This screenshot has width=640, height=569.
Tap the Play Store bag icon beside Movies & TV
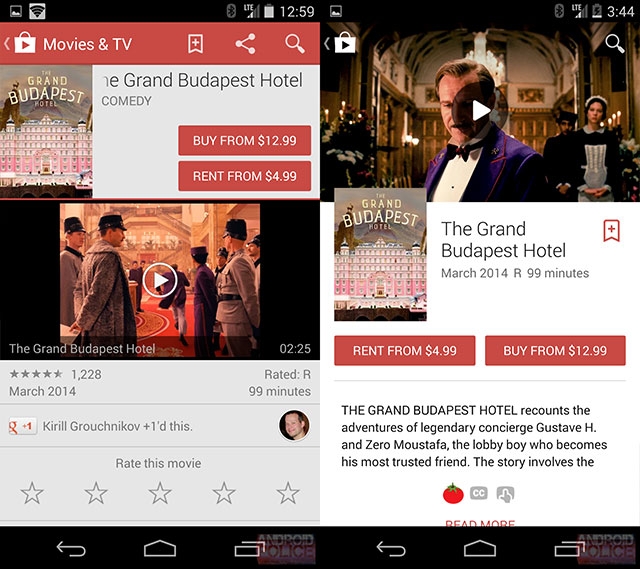click(x=24, y=44)
